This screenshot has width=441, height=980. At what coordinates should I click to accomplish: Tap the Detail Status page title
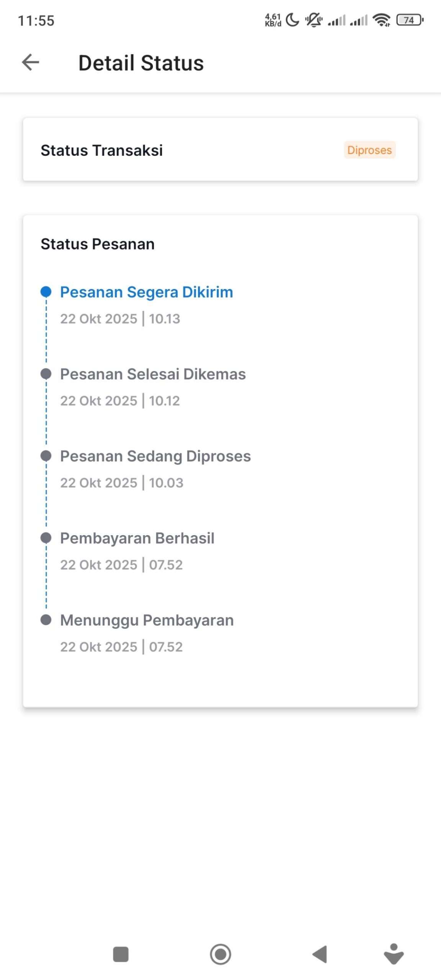click(141, 63)
